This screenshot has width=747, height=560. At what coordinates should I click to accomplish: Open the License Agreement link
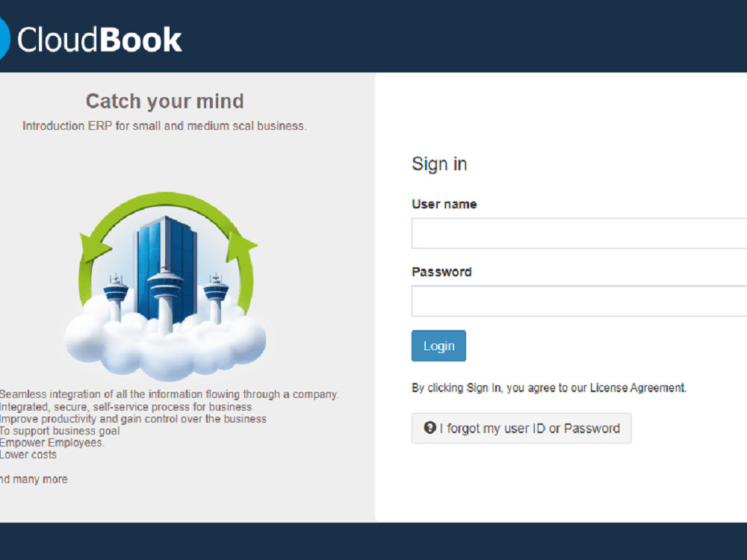click(x=637, y=388)
